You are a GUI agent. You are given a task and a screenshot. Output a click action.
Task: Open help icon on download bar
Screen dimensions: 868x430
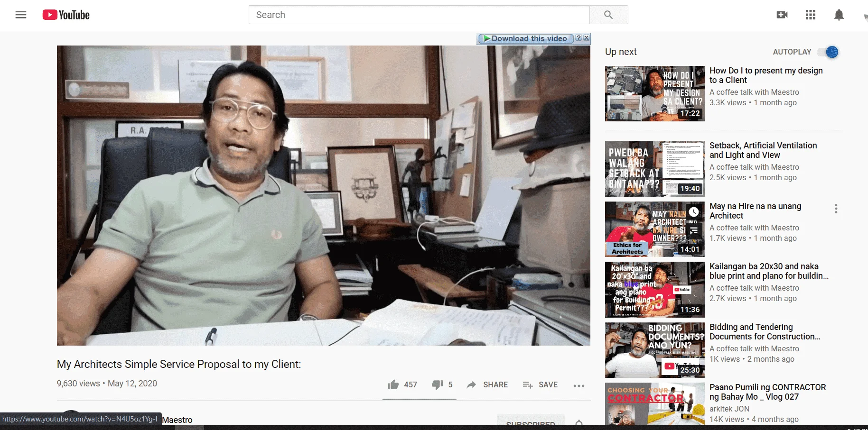pyautogui.click(x=579, y=38)
